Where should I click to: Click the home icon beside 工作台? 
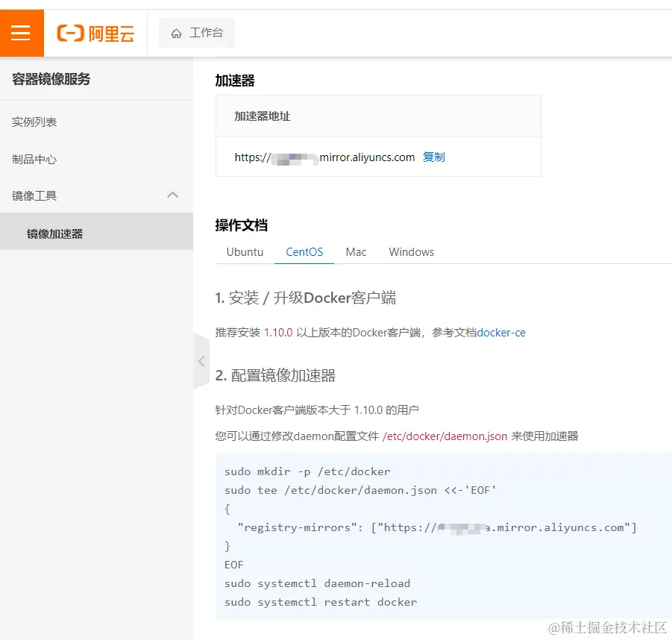click(x=176, y=34)
